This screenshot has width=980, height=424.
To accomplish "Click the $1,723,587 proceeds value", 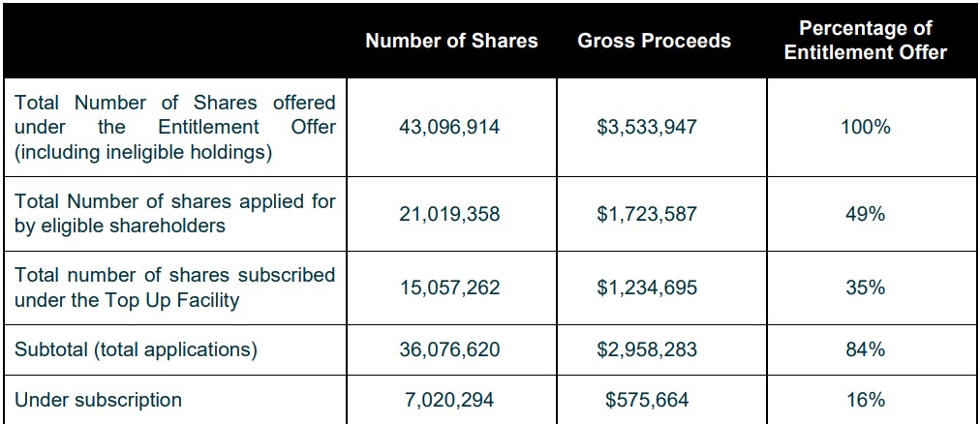I will coord(646,214).
